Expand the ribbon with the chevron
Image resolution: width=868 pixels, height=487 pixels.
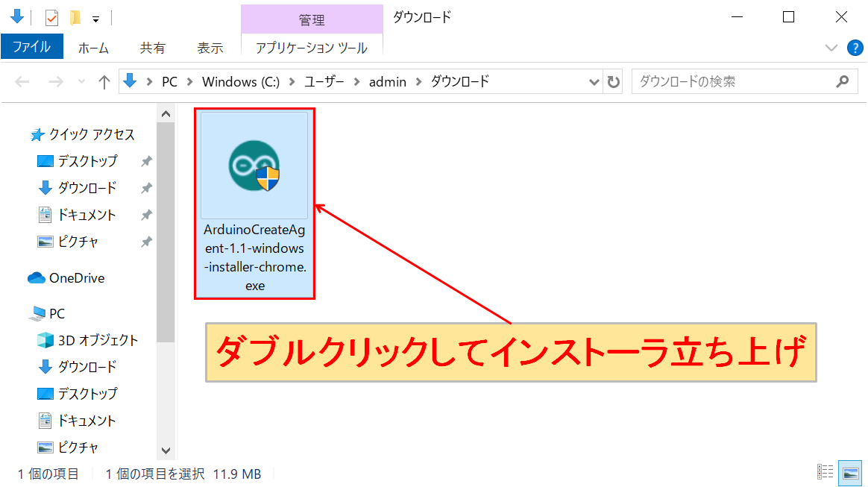pyautogui.click(x=832, y=48)
